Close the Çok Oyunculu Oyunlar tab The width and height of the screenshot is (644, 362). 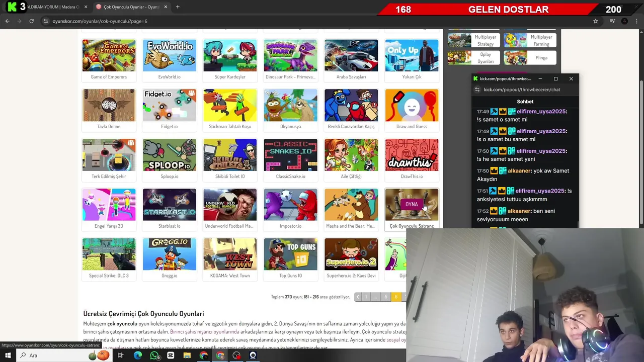point(166,7)
